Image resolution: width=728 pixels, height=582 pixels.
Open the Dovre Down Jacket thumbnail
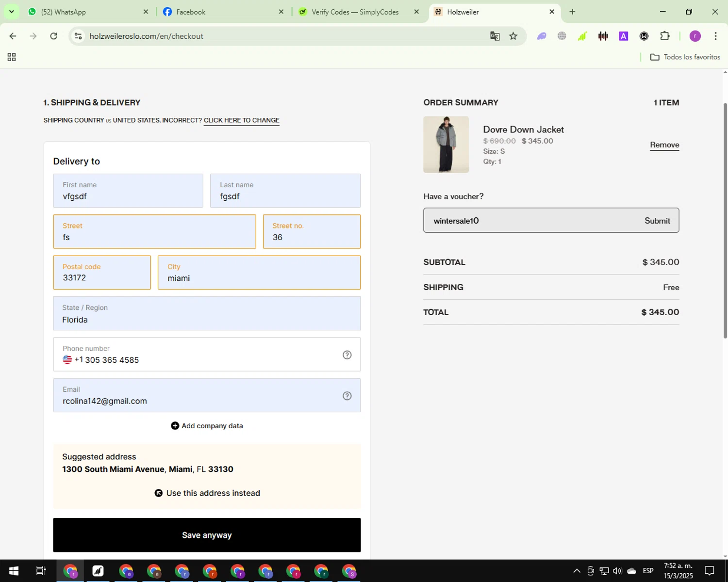point(446,145)
